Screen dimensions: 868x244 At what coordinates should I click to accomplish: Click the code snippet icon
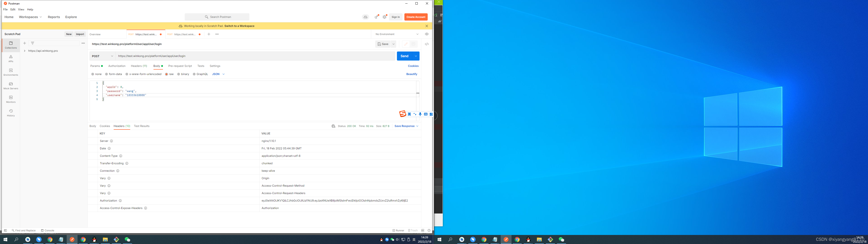coord(427,44)
